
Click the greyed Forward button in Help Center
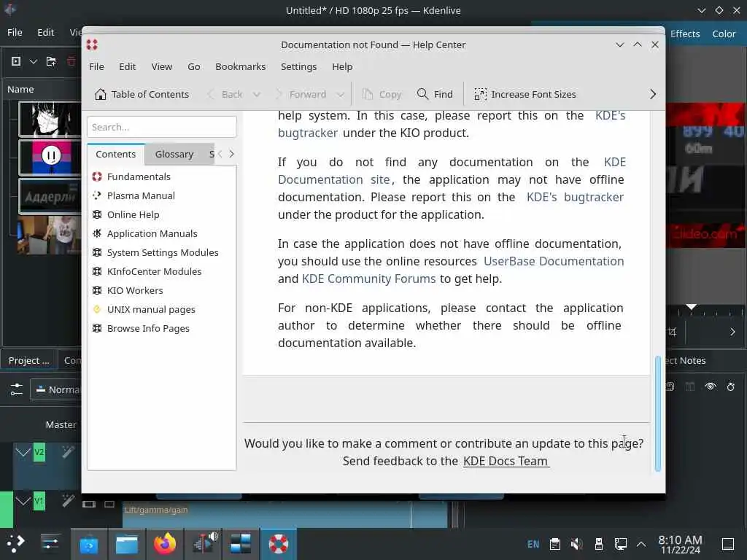coord(301,94)
